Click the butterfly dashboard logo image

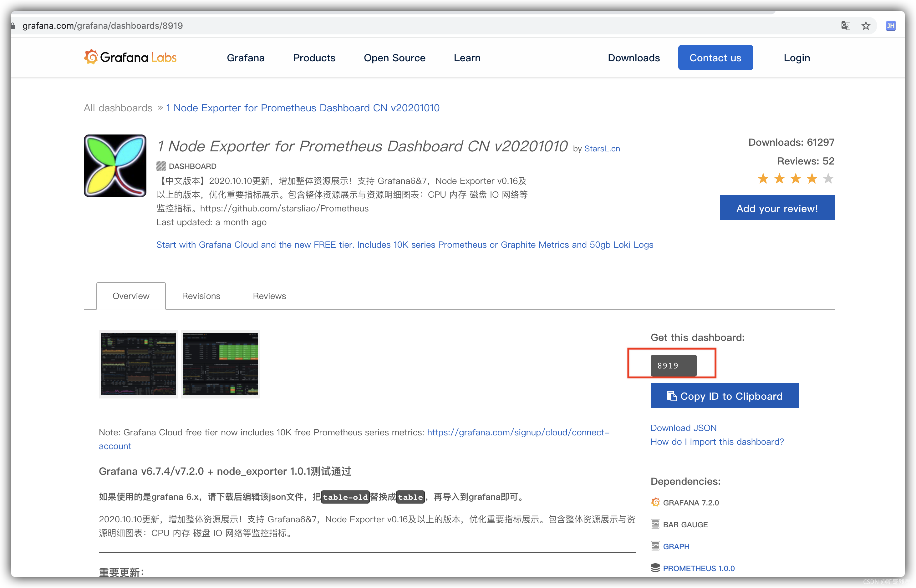(115, 165)
